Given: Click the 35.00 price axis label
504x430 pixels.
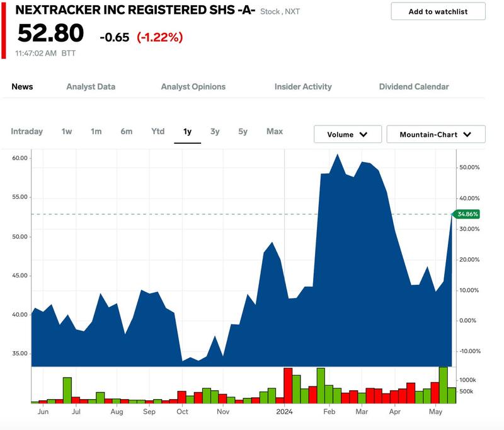Looking at the screenshot, I should 20,354.
